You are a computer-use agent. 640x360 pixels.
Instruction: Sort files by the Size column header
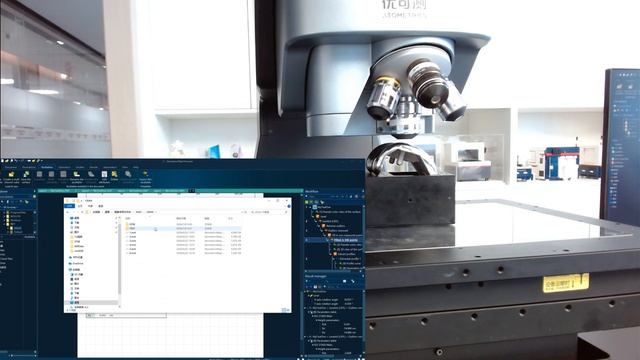pyautogui.click(x=230, y=219)
